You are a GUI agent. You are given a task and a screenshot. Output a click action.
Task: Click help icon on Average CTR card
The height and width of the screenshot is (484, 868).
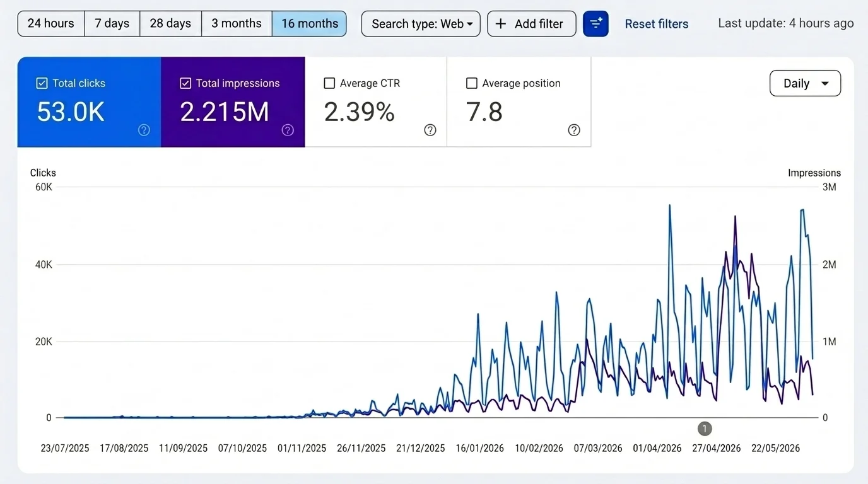(430, 130)
